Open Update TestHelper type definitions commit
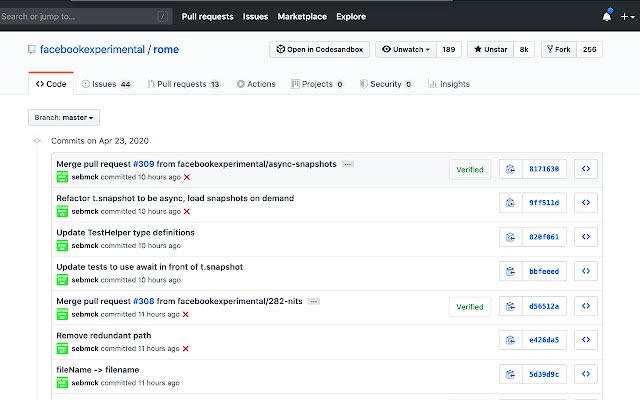Screen dimensions: 640x400 coord(125,233)
